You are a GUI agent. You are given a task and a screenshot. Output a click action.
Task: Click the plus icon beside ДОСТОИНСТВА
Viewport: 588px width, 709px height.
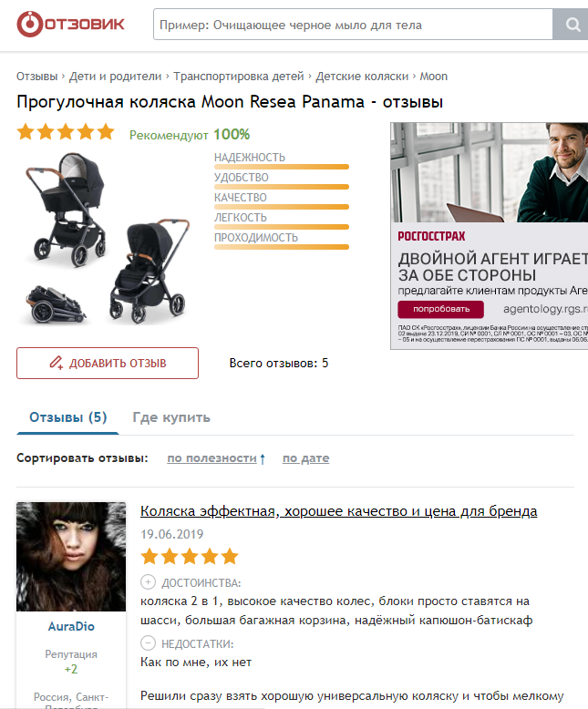click(x=148, y=582)
